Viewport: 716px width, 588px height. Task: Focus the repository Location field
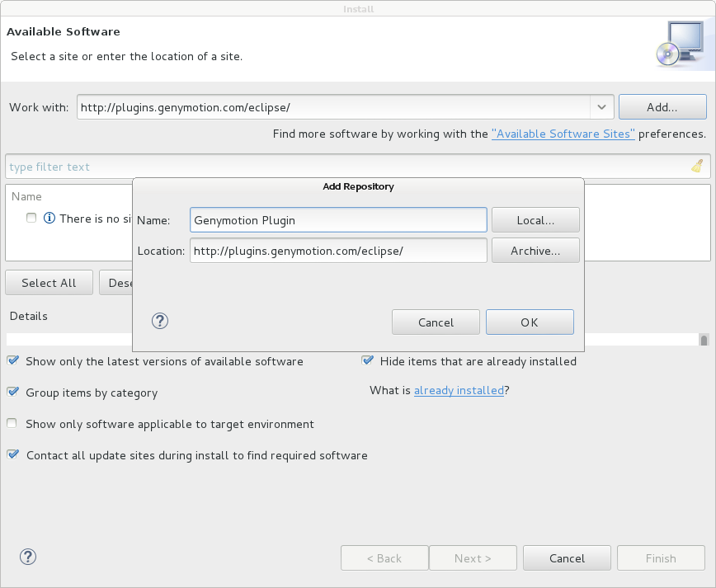point(338,251)
